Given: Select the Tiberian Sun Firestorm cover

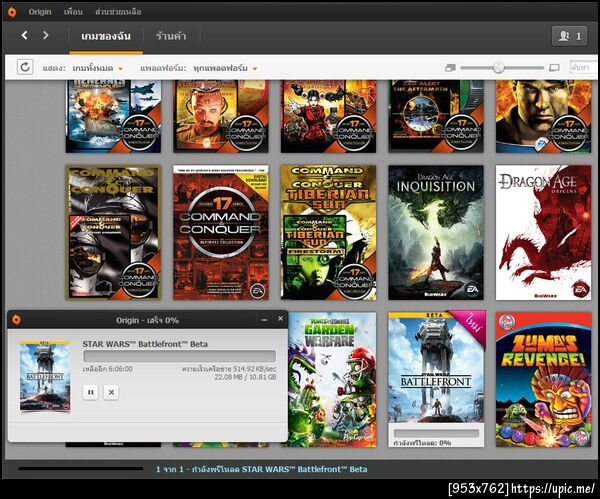Looking at the screenshot, I should pyautogui.click(x=328, y=233).
